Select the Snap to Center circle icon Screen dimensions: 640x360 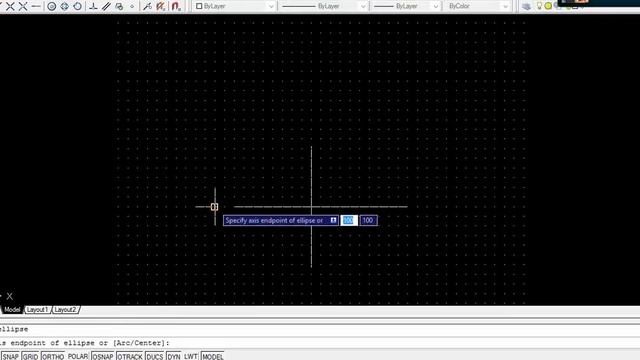(51, 6)
